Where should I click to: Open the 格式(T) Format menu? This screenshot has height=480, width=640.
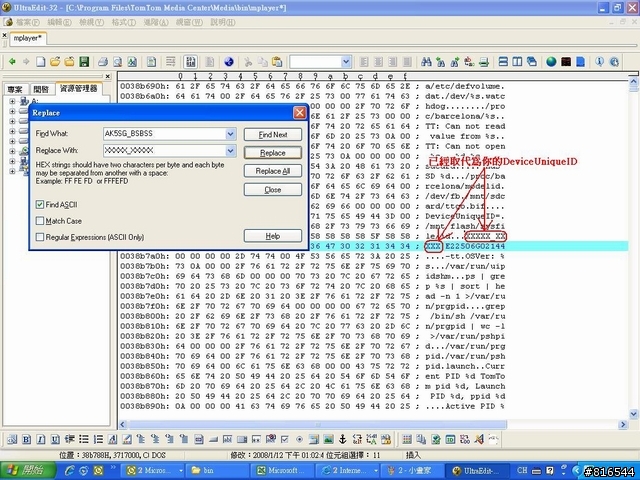pyautogui.click(x=124, y=22)
